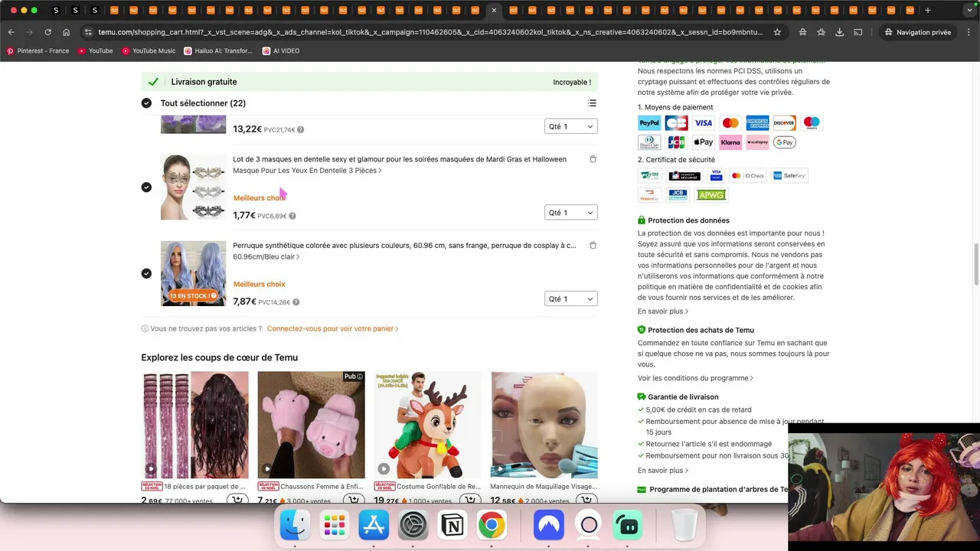Show price info beside PVC 14,26€
980x551 pixels.
pyautogui.click(x=296, y=302)
